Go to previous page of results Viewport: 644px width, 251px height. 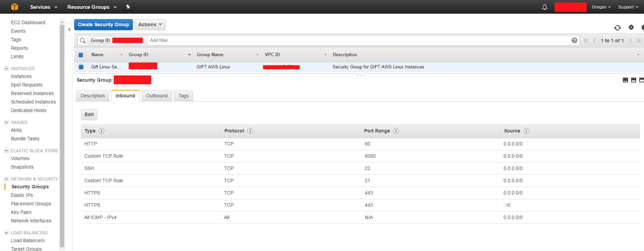pyautogui.click(x=594, y=41)
